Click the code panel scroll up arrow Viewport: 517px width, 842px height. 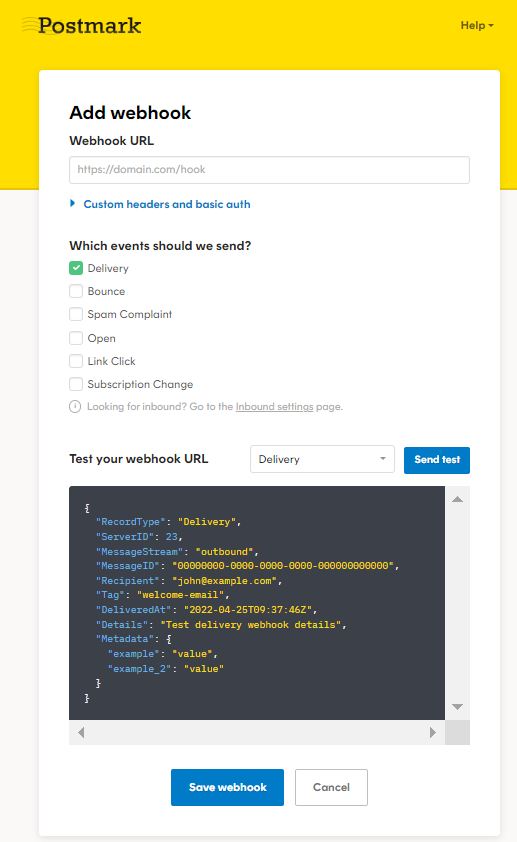point(457,499)
